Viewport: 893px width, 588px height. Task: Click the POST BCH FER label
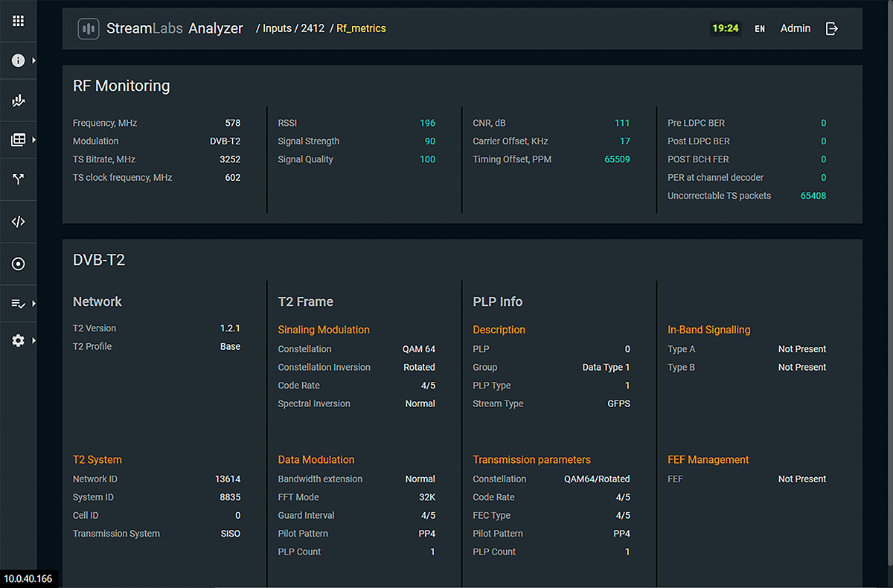698,159
